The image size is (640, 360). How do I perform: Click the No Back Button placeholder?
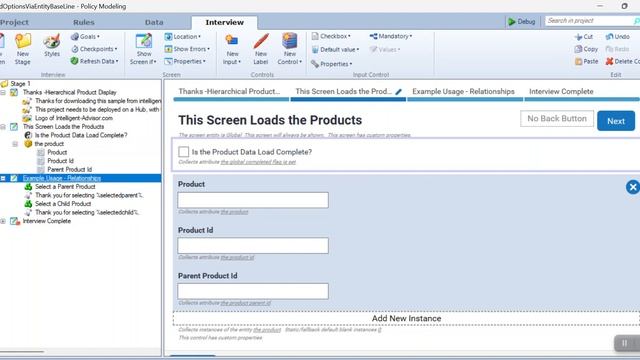(x=557, y=119)
